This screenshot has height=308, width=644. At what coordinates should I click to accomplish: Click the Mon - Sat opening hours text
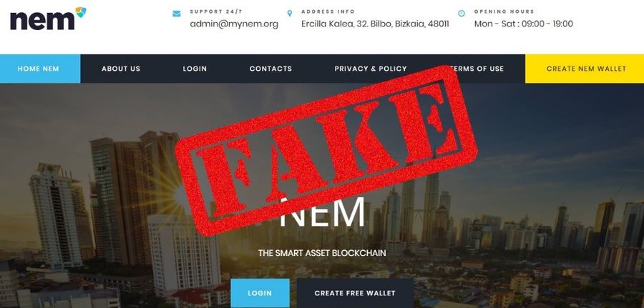coord(524,24)
